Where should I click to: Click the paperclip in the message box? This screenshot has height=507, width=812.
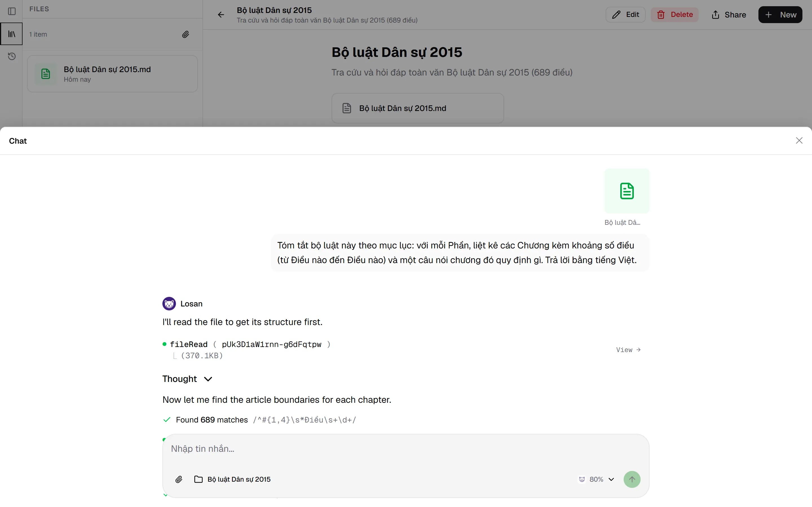[179, 479]
